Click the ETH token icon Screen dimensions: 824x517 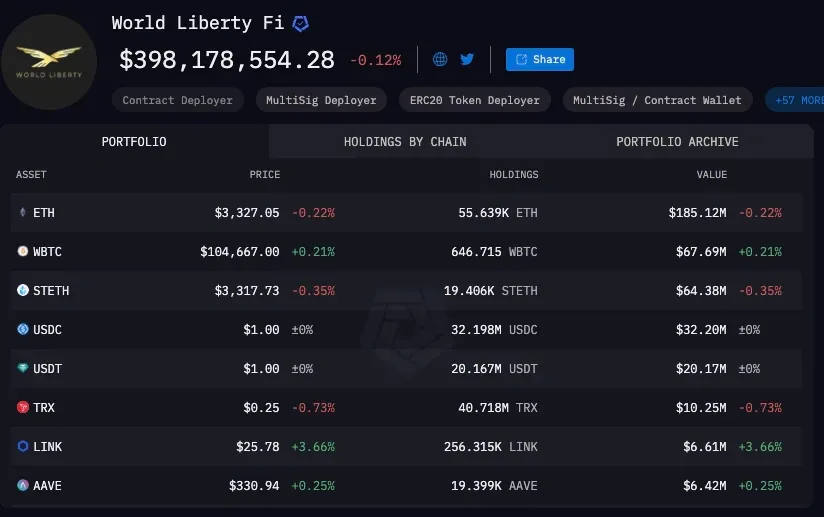coord(23,212)
